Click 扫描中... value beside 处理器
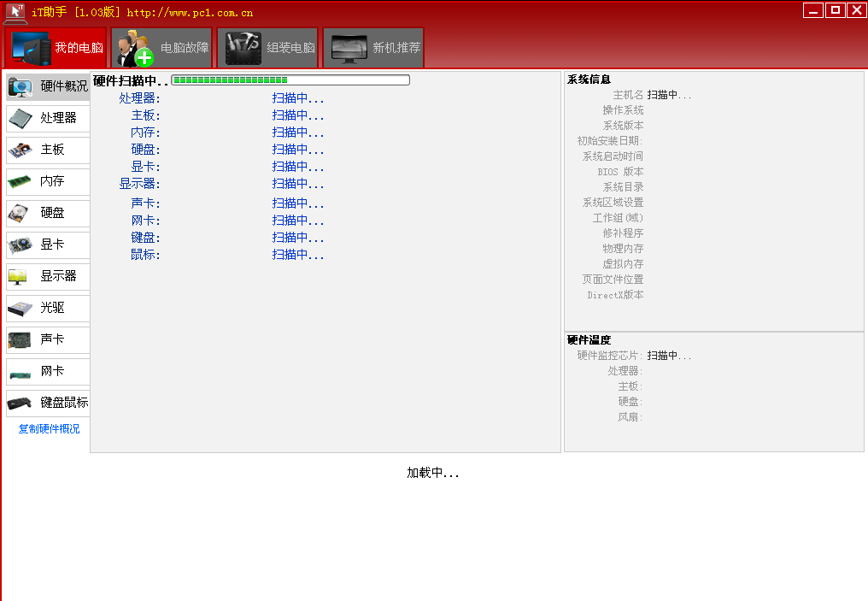The width and height of the screenshot is (868, 601). (298, 98)
